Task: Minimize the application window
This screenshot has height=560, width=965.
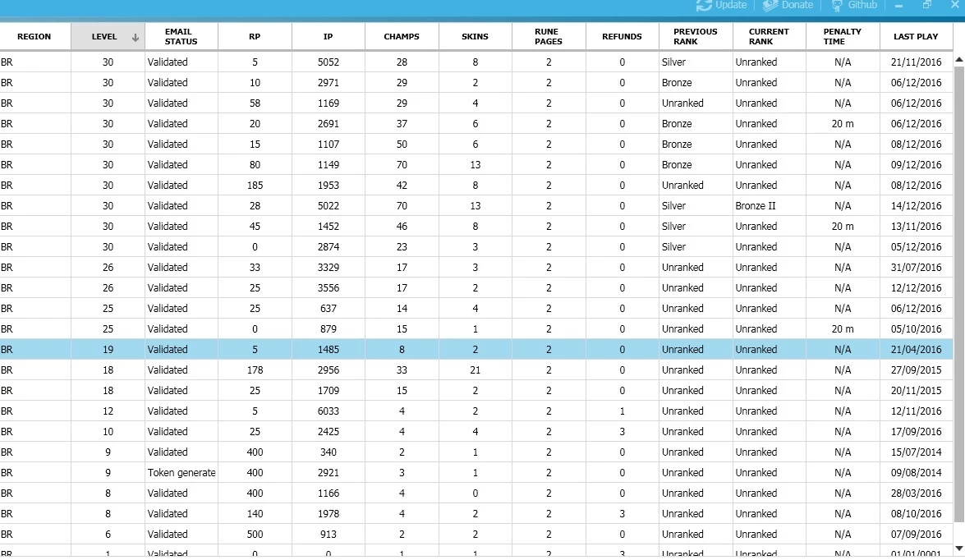Action: (899, 5)
